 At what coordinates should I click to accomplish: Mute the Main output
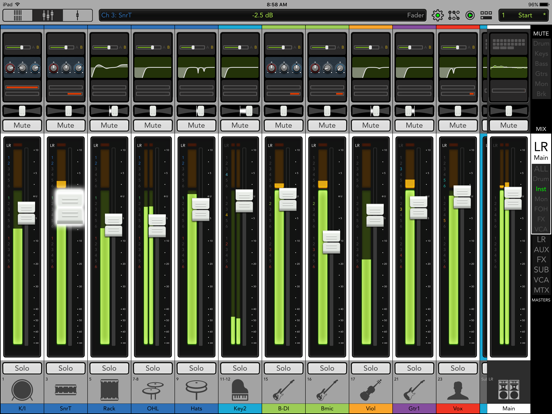[x=509, y=125]
